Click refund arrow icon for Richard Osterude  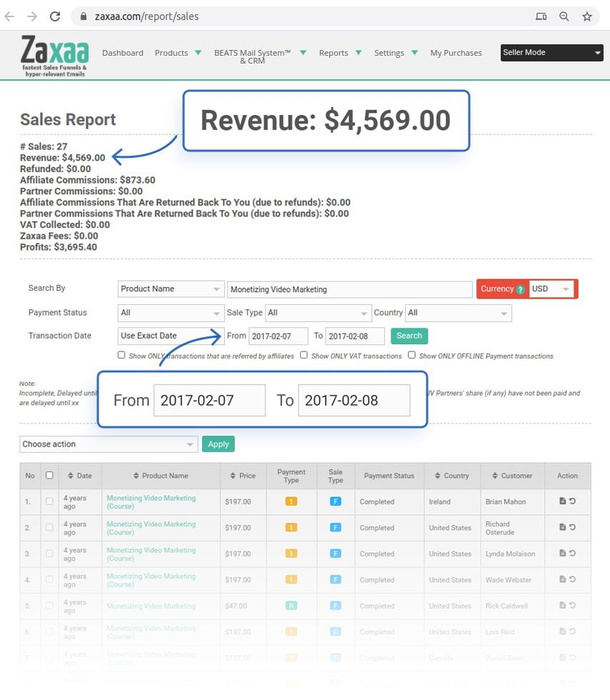point(573,527)
